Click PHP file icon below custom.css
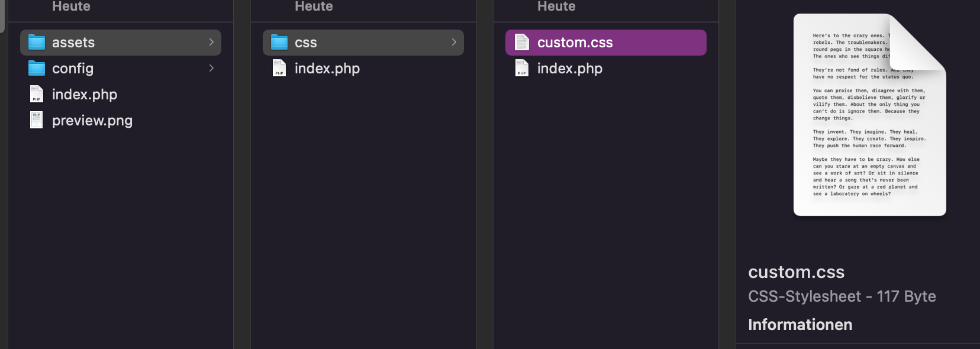Viewport: 980px width, 349px height. 522,69
